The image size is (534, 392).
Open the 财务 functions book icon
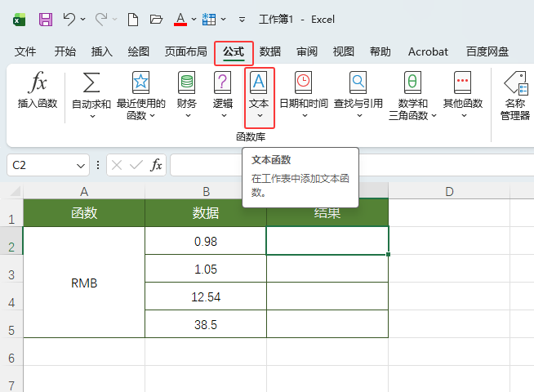(187, 82)
